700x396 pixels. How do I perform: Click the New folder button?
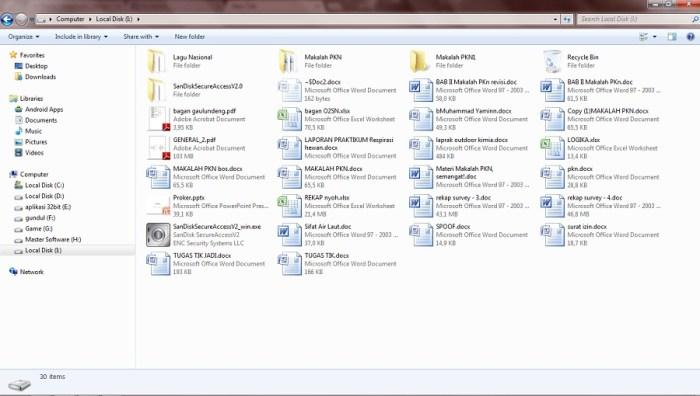pos(190,37)
